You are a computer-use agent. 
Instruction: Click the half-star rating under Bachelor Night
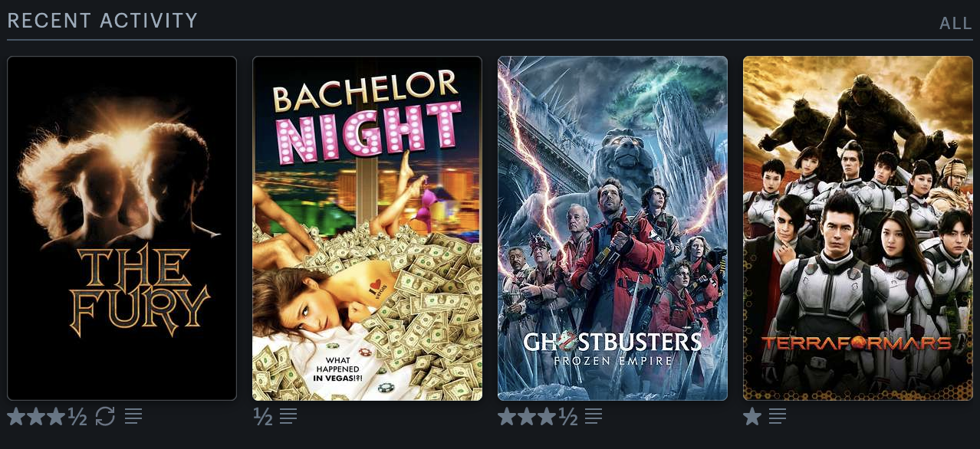click(x=263, y=417)
